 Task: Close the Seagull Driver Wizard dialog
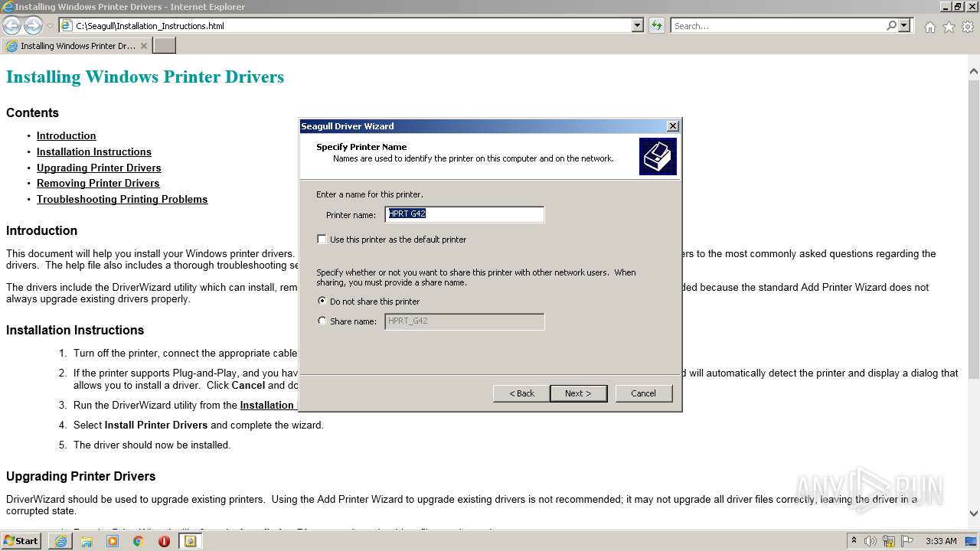(x=673, y=126)
